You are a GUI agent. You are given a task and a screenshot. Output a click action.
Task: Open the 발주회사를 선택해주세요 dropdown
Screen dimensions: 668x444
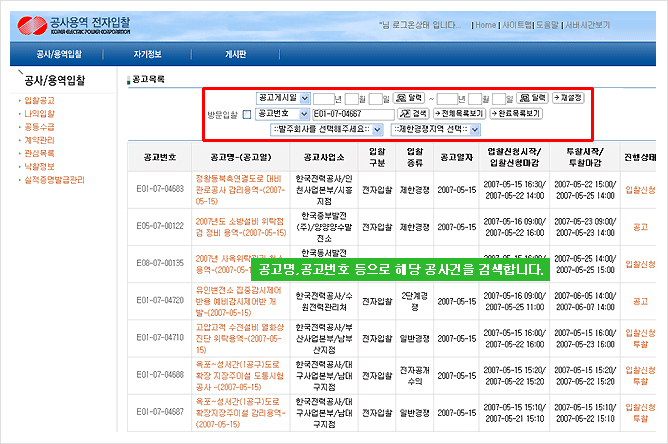327,130
